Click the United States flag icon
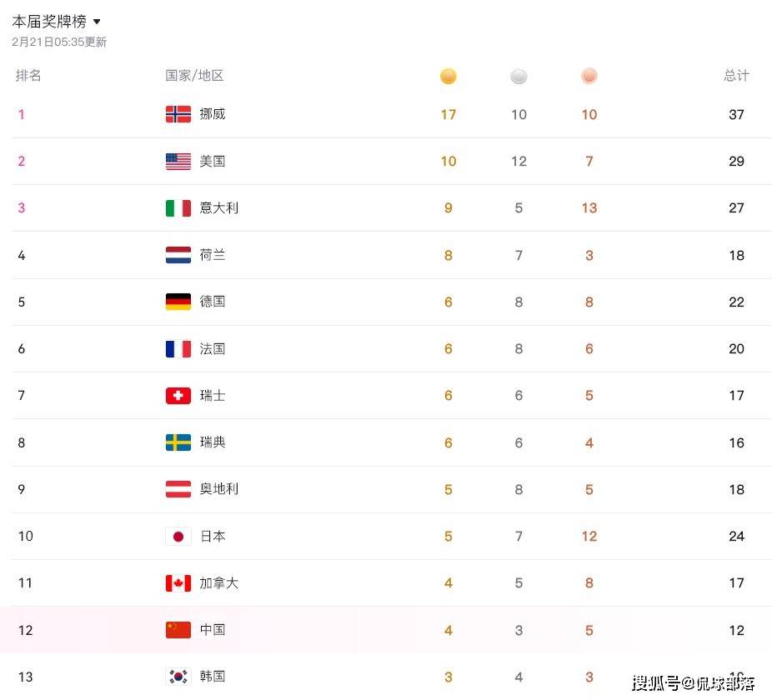This screenshot has height=700, width=772. click(x=178, y=162)
